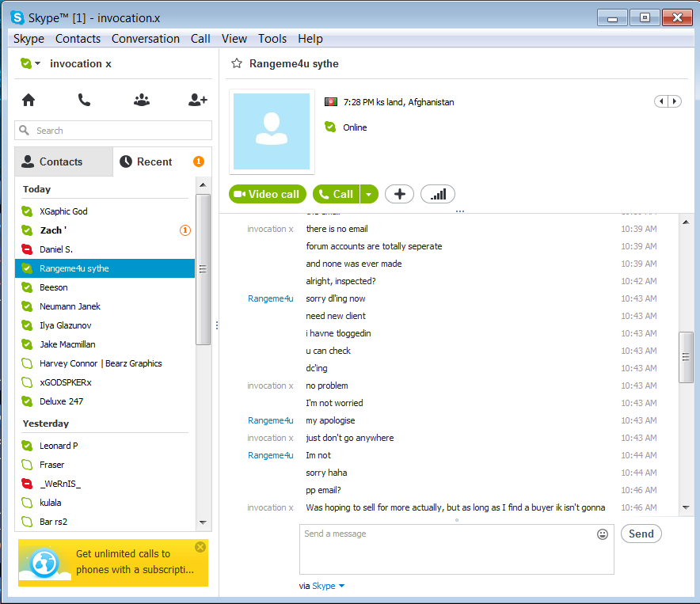700x604 pixels.
Task: Open the emoticon picker in message box
Action: [x=603, y=534]
